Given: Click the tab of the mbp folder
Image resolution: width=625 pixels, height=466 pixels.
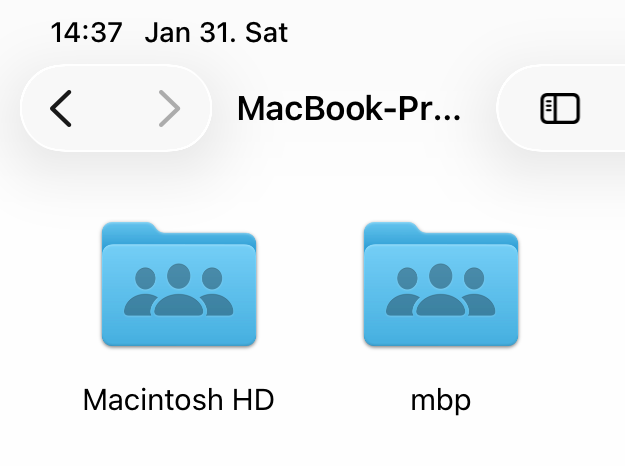Looking at the screenshot, I should pyautogui.click(x=391, y=231).
